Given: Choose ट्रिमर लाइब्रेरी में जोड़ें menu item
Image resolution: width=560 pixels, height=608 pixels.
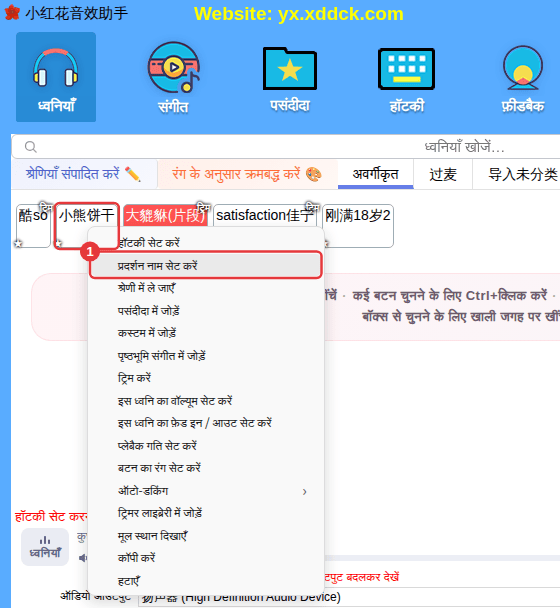Looking at the screenshot, I should [206, 513].
